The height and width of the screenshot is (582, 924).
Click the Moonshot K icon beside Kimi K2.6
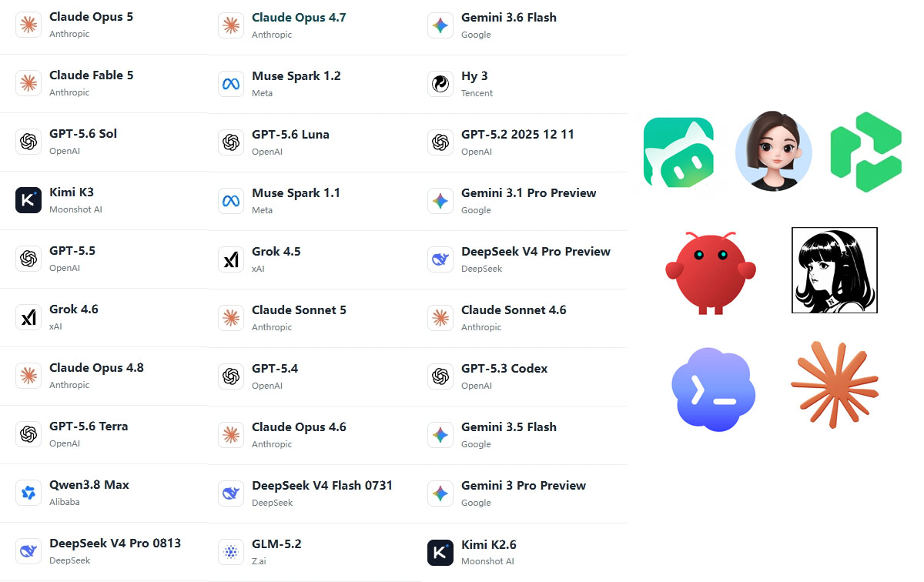pyautogui.click(x=440, y=551)
